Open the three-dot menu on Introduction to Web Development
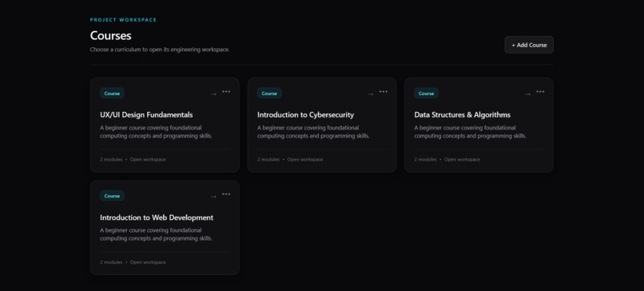Viewport: 644px width, 291px height. [226, 194]
